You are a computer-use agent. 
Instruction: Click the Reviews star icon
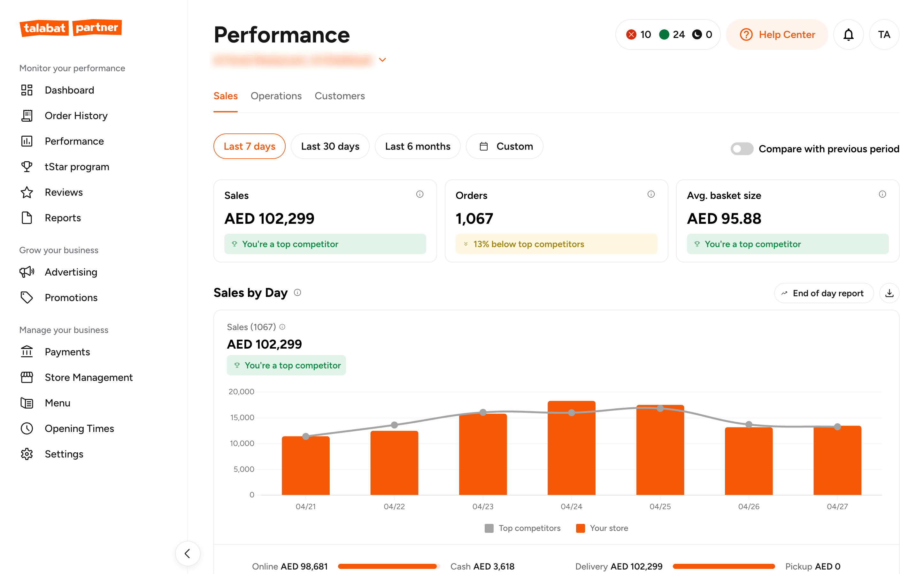point(27,192)
